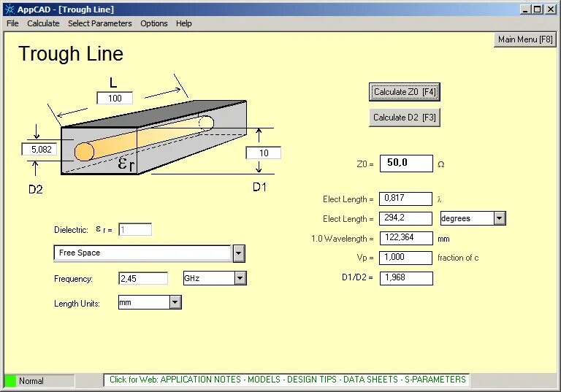Click the D2 diameter field showing 5,082
The image size is (561, 392).
point(39,149)
